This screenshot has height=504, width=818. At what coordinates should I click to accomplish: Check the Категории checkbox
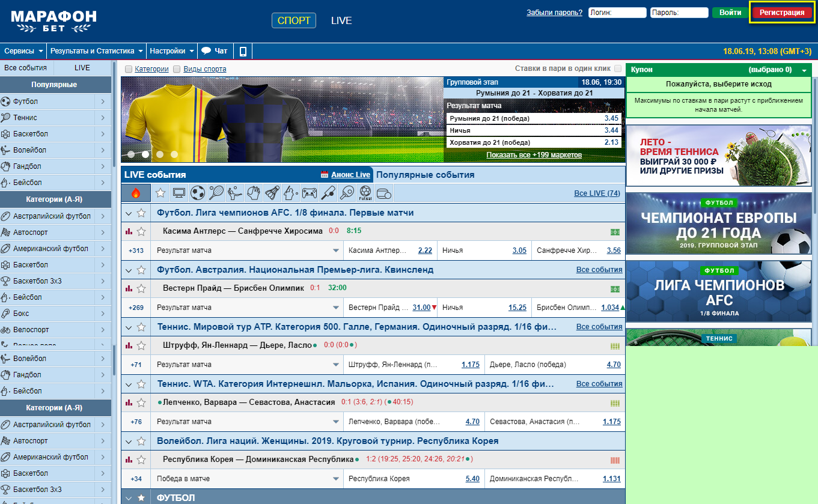129,69
